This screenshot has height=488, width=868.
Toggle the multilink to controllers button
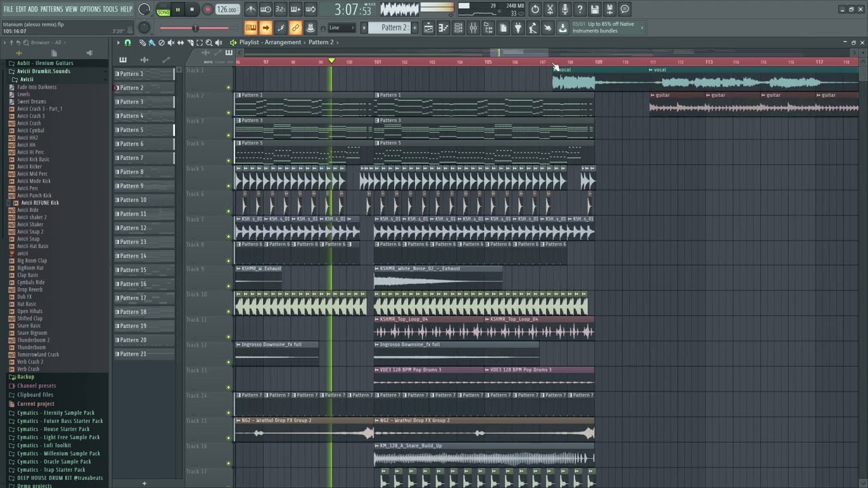click(x=296, y=28)
